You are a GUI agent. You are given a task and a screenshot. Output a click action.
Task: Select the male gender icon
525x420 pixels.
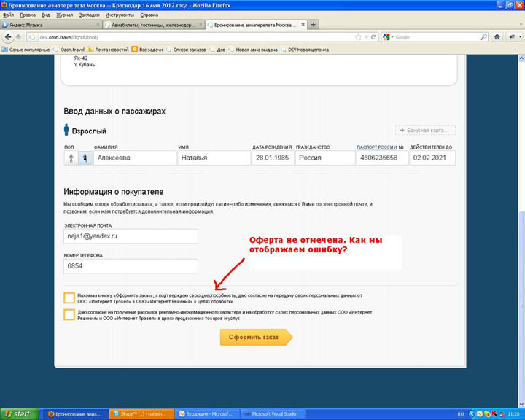pos(71,158)
